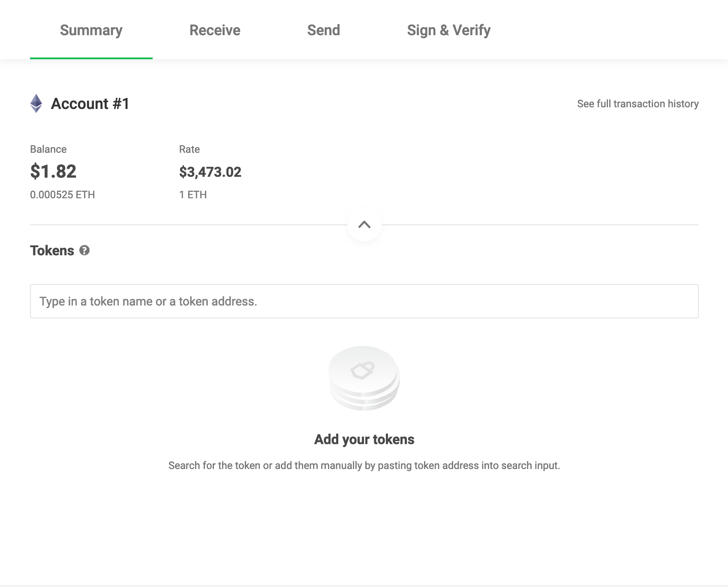
Task: Collapse the account details with the chevron
Action: pyautogui.click(x=364, y=224)
